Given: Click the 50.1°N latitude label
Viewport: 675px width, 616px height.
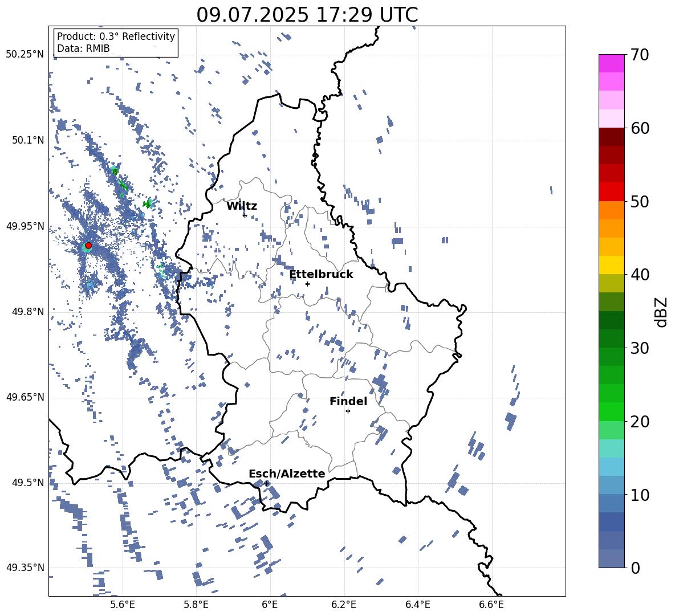Looking at the screenshot, I should pos(28,140).
